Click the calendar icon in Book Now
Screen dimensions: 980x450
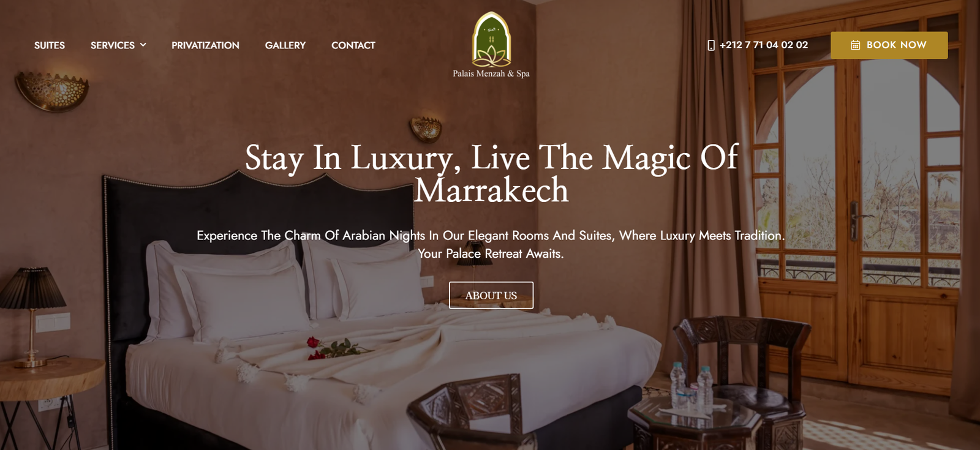coord(856,45)
